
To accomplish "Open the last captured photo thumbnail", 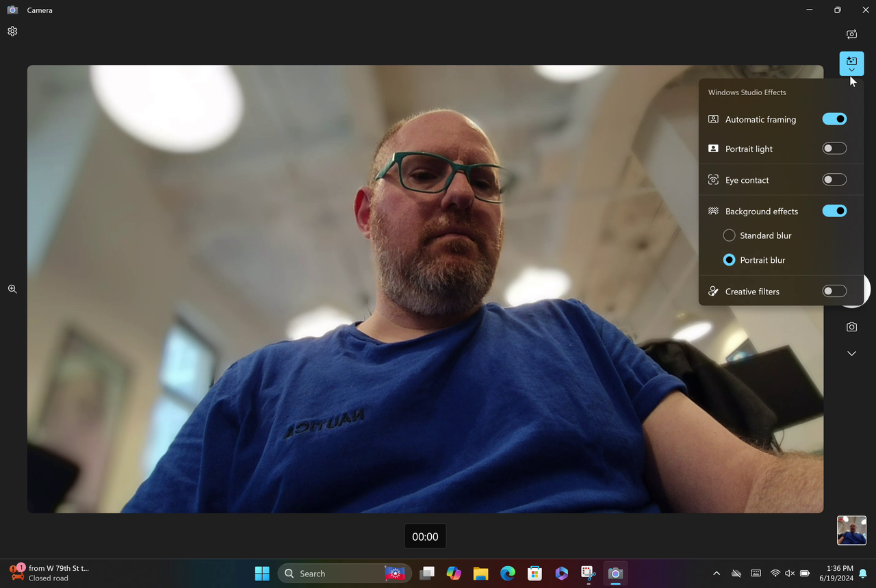I will [x=851, y=531].
